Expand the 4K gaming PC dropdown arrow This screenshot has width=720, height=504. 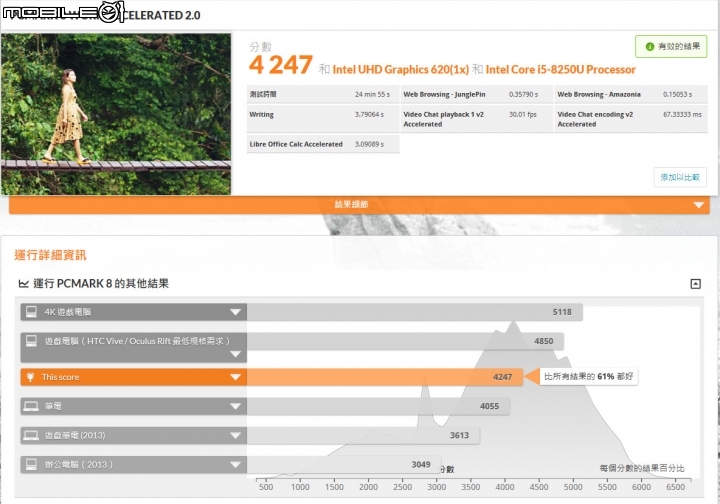click(x=235, y=312)
